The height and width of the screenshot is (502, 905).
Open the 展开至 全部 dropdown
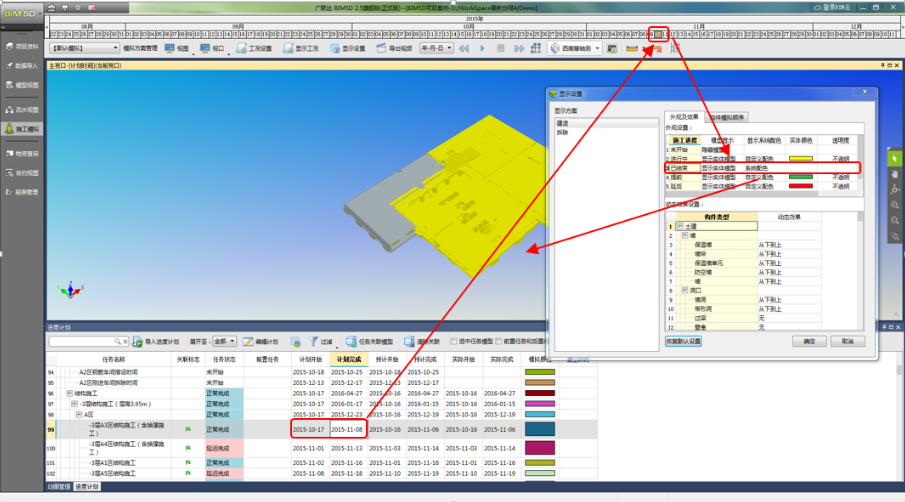(225, 342)
